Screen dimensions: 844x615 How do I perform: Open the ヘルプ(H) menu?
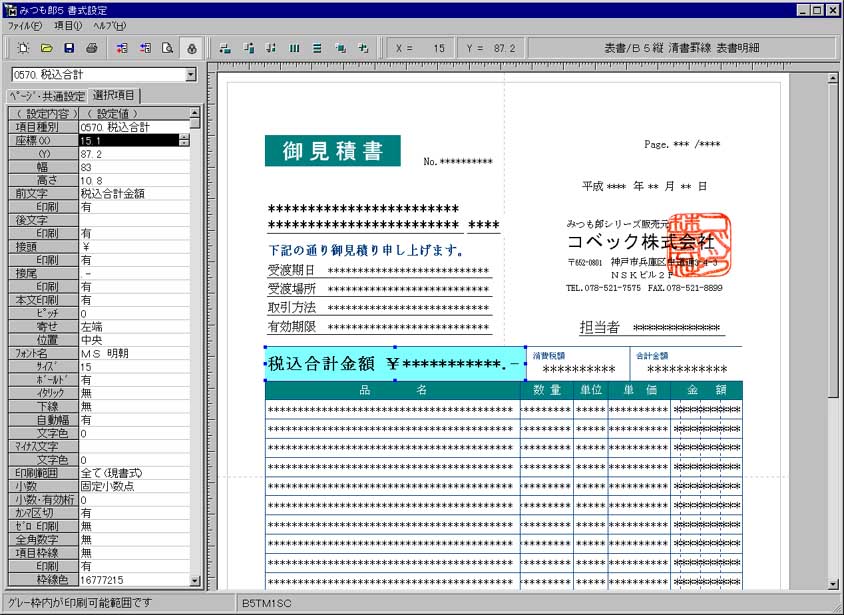pos(109,25)
